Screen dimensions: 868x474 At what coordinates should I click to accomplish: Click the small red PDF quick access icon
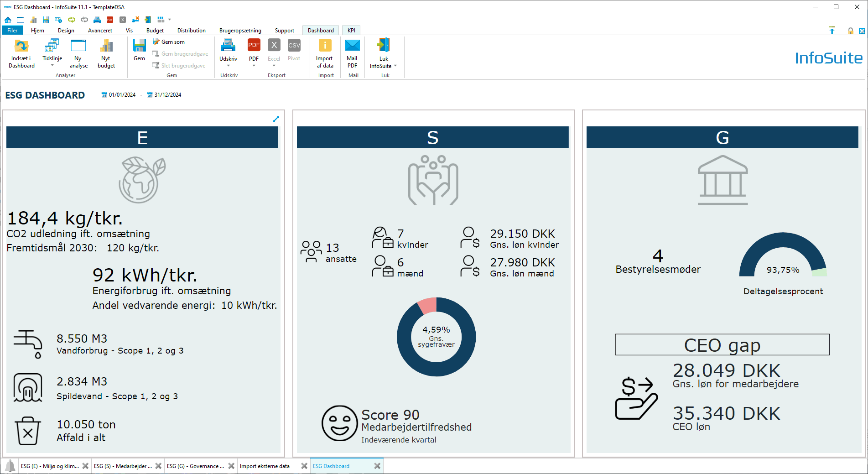point(110,20)
